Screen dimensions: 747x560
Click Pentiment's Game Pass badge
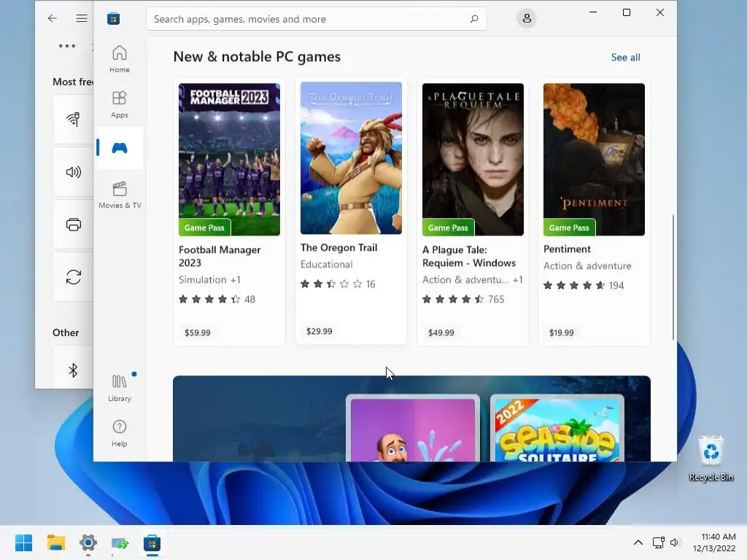click(569, 227)
